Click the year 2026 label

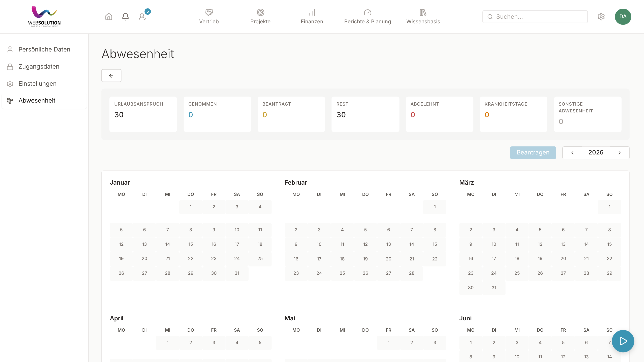click(596, 153)
